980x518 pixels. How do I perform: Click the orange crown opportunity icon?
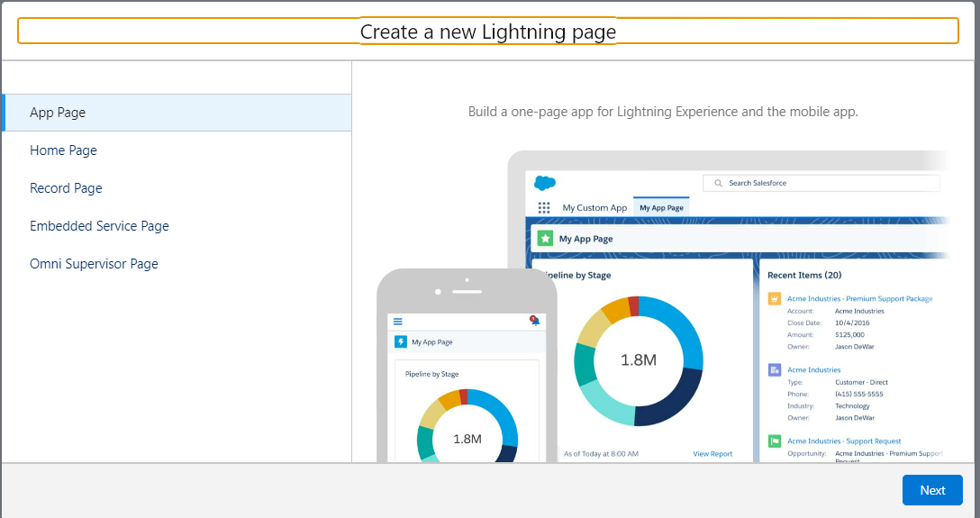tap(775, 299)
